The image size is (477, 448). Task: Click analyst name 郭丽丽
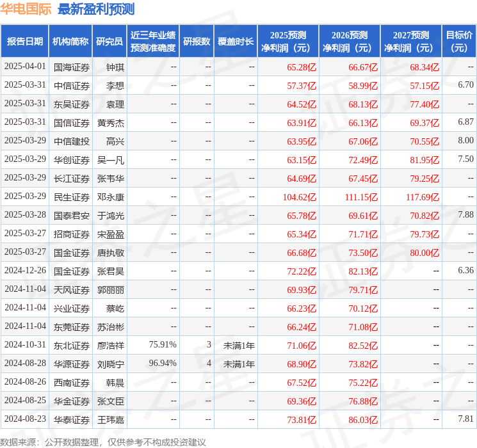pos(111,290)
